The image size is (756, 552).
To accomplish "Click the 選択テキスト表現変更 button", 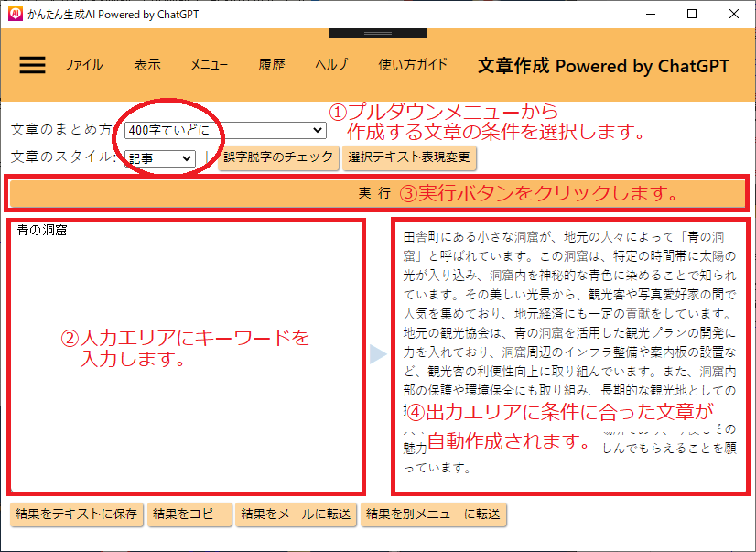I will click(409, 157).
